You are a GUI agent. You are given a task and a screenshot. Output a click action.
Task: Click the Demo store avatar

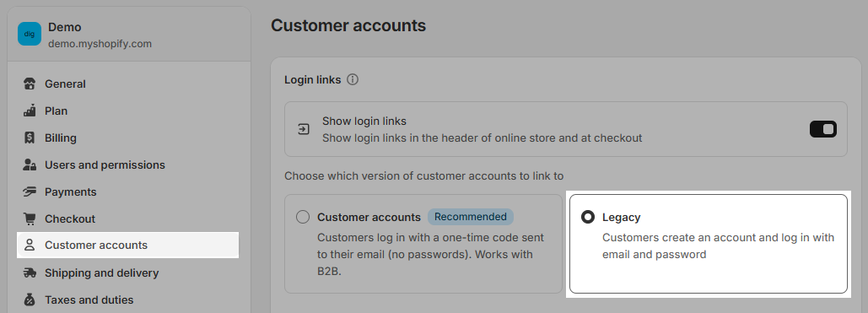pyautogui.click(x=30, y=34)
